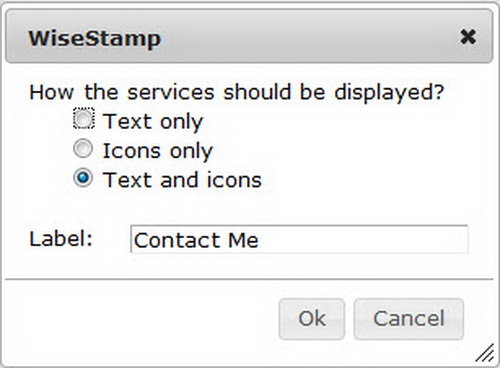
Task: Choose the Icons only radio button
Action: (83, 149)
